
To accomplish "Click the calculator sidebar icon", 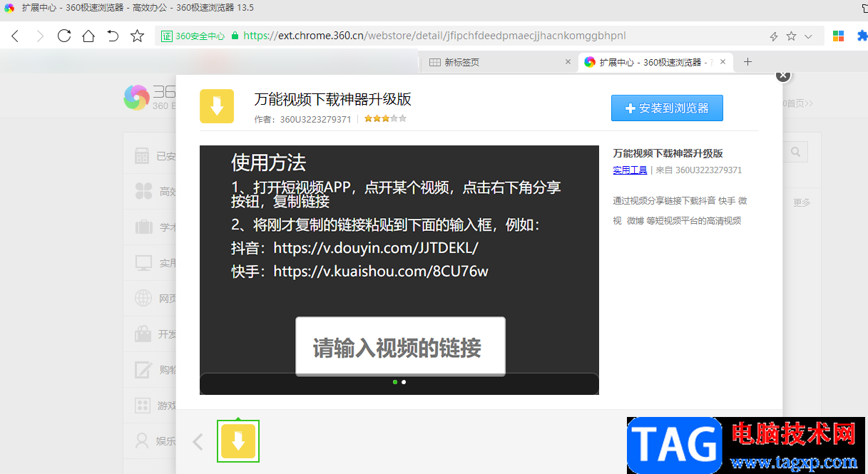I will (142, 155).
